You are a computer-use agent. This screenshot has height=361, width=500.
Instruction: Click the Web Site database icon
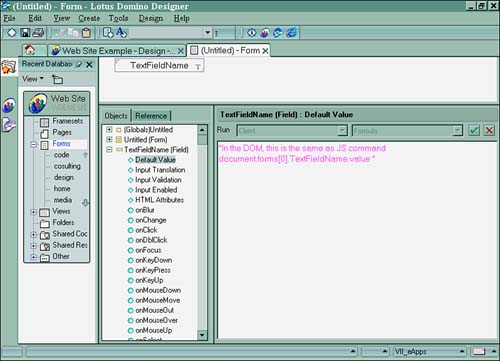38,103
